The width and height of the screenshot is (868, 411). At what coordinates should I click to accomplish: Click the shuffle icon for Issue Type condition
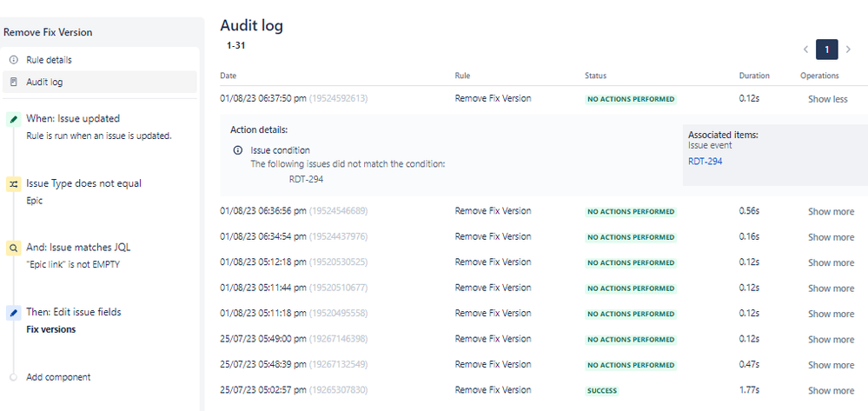pos(14,184)
